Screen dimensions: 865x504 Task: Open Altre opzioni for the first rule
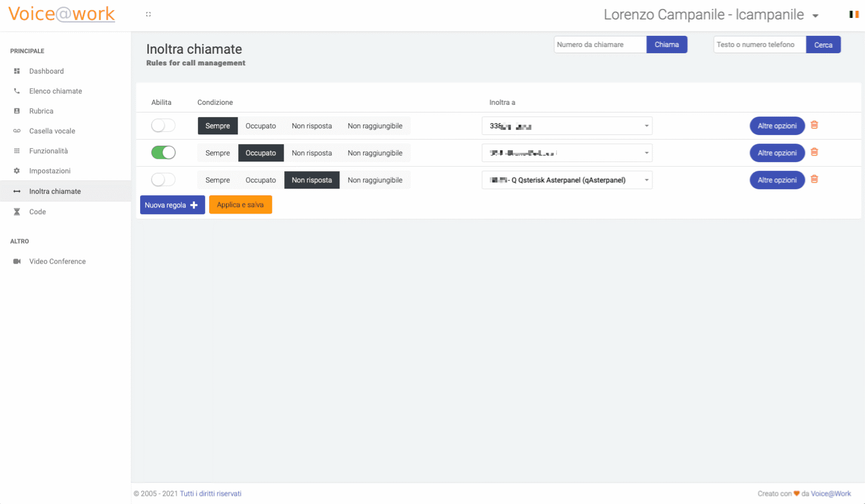pos(777,126)
